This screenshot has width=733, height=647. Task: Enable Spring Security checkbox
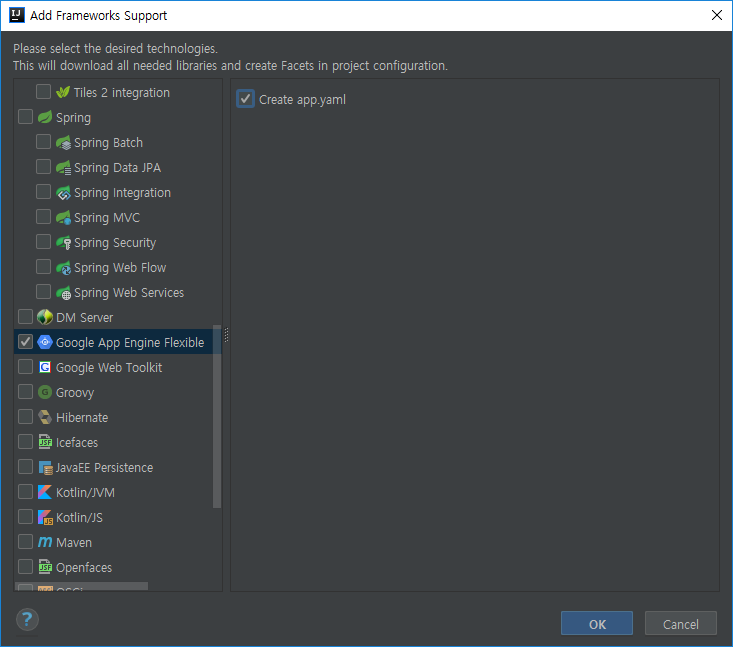click(43, 242)
